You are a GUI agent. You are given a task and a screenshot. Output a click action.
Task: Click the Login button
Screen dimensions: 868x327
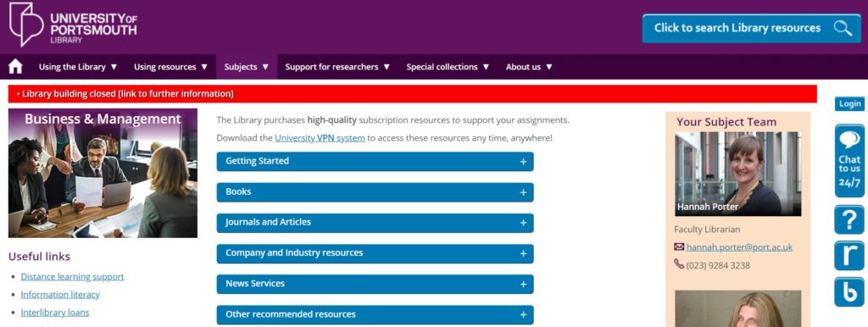coord(849,103)
